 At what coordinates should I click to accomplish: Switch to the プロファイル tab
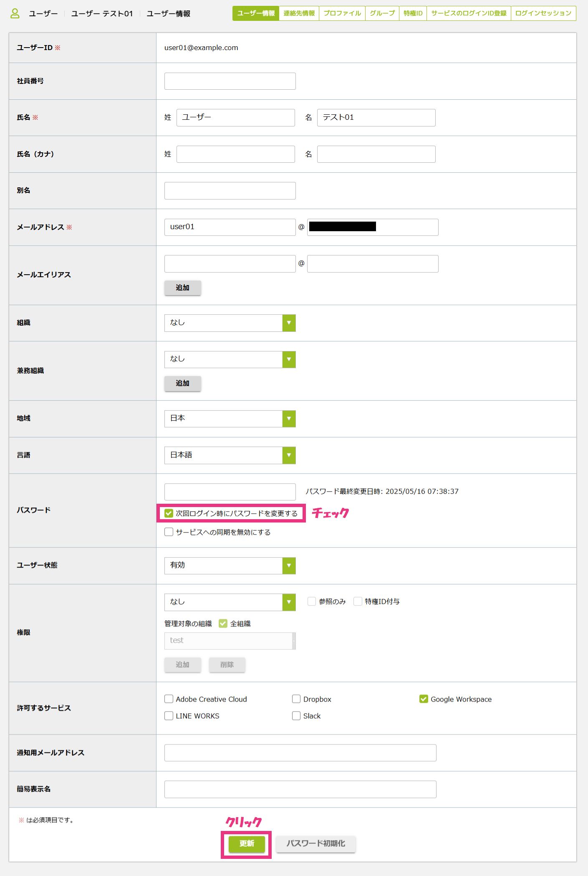pos(342,13)
